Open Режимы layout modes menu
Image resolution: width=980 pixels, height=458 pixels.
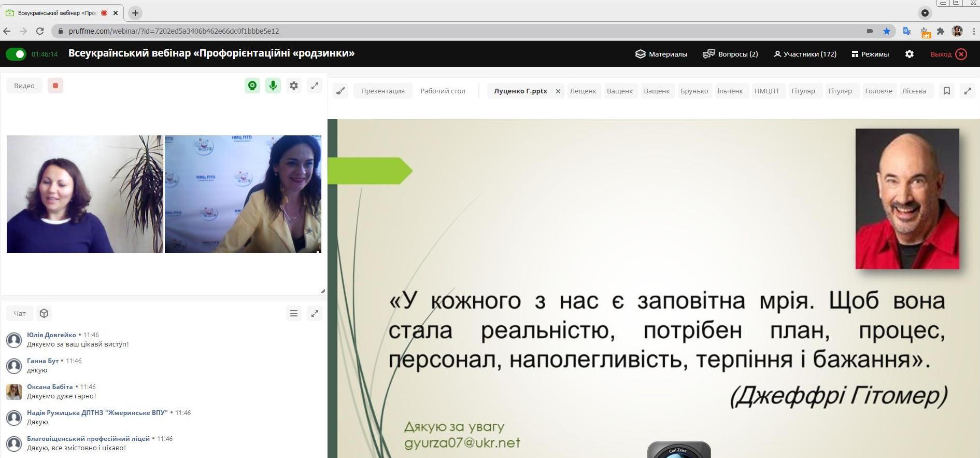pos(870,54)
